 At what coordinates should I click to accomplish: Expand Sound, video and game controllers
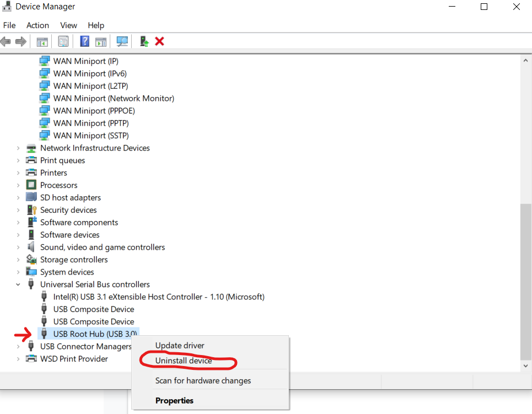[18, 248]
